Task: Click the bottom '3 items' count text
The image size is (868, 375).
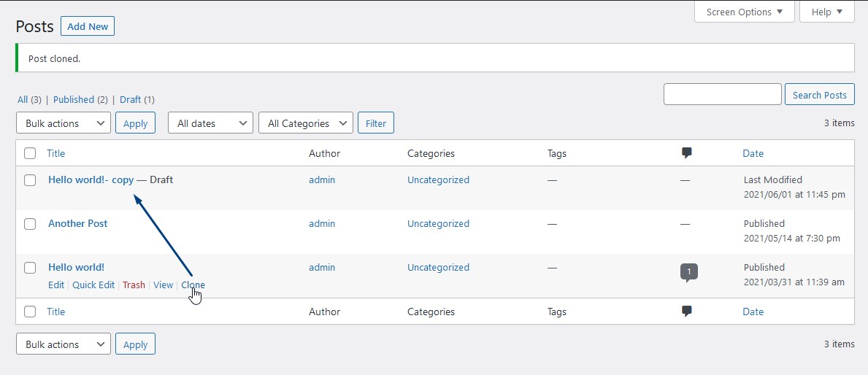Action: pyautogui.click(x=840, y=344)
